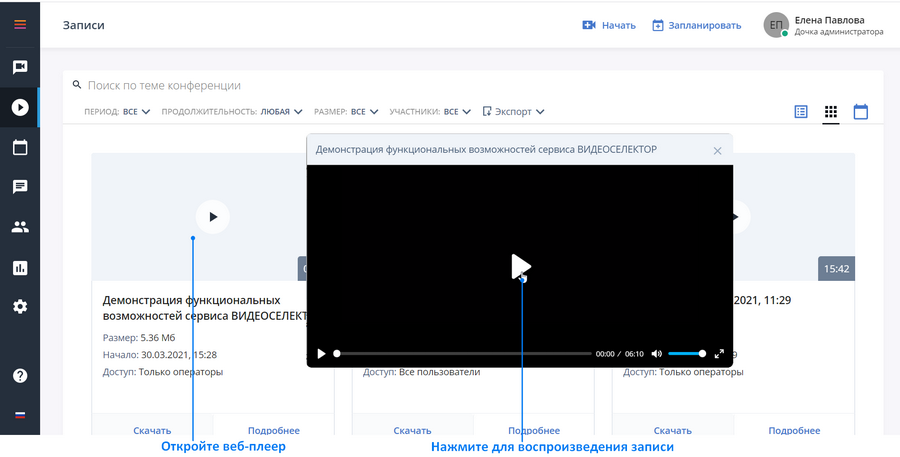Viewport: 900px width, 457px height.
Task: Click Подробнее on the ВИДЕОСЕЛЕКТОР recording card
Action: (x=274, y=430)
